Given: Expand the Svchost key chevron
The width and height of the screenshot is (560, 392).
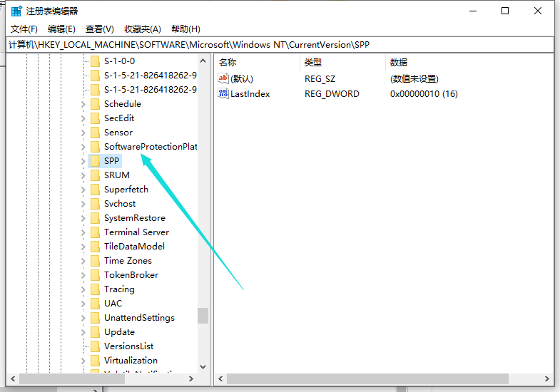Looking at the screenshot, I should 83,204.
